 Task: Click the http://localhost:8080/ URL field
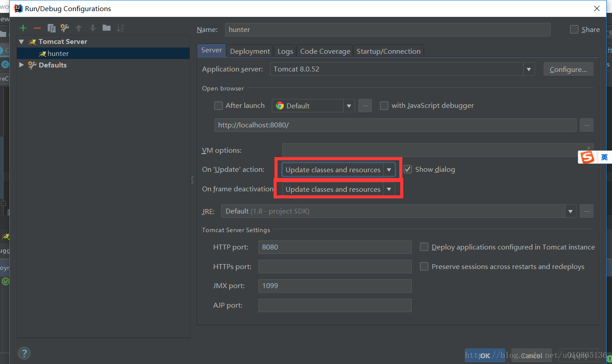(395, 125)
